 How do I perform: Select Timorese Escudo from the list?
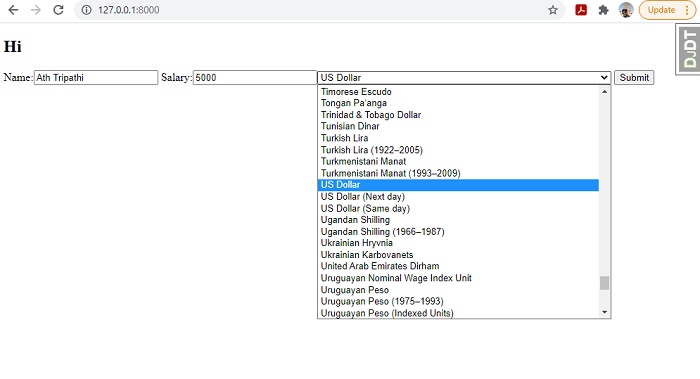[x=458, y=92]
